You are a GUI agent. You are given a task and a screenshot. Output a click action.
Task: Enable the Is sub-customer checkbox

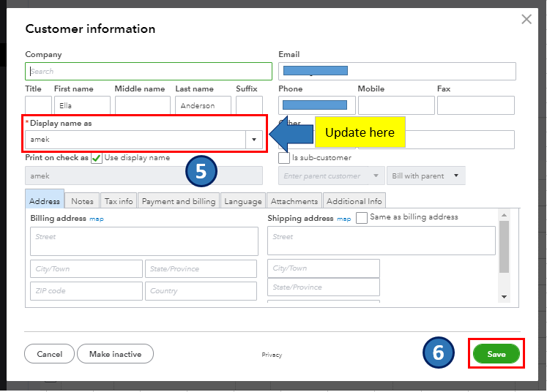[284, 158]
